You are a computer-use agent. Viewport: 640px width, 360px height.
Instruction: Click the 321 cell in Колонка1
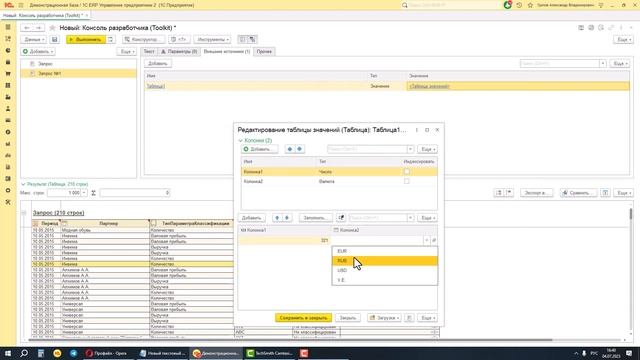(x=284, y=240)
